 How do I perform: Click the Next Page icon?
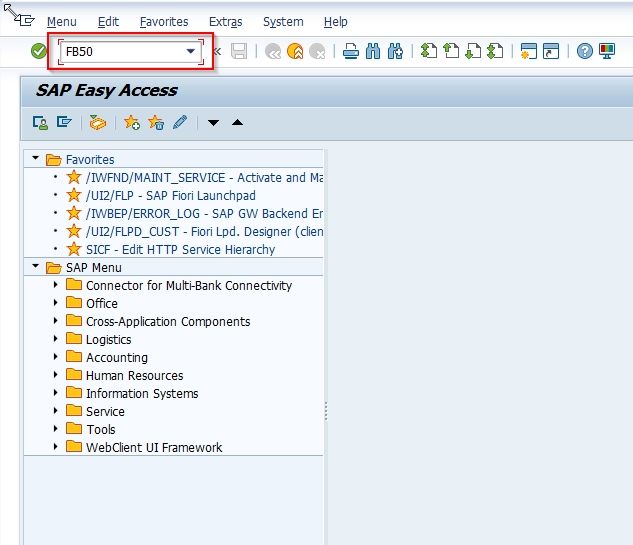(473, 51)
